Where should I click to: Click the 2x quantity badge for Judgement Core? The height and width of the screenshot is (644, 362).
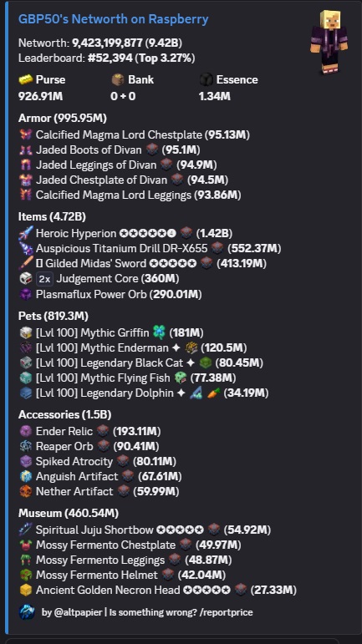pyautogui.click(x=44, y=279)
